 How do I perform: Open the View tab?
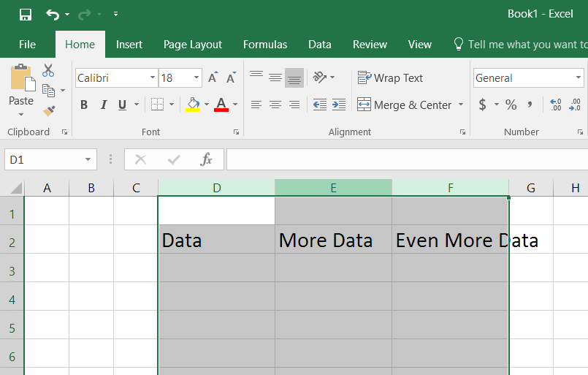point(419,45)
